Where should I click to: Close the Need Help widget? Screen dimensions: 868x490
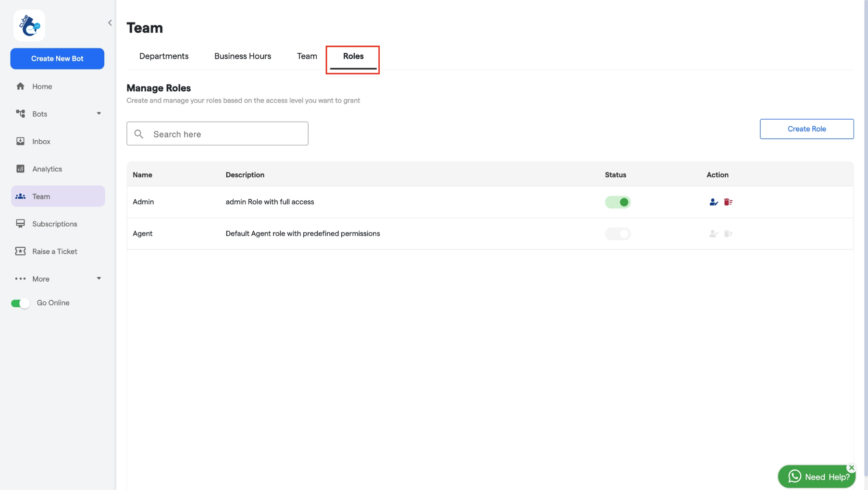click(851, 467)
